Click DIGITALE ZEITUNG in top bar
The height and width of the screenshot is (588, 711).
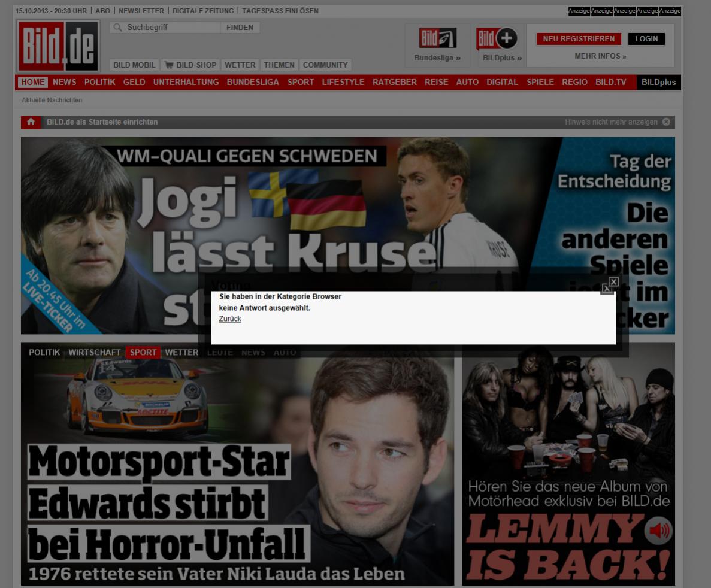(x=203, y=10)
